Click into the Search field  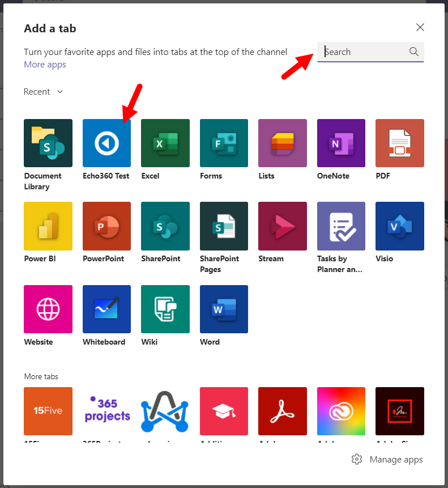(370, 52)
